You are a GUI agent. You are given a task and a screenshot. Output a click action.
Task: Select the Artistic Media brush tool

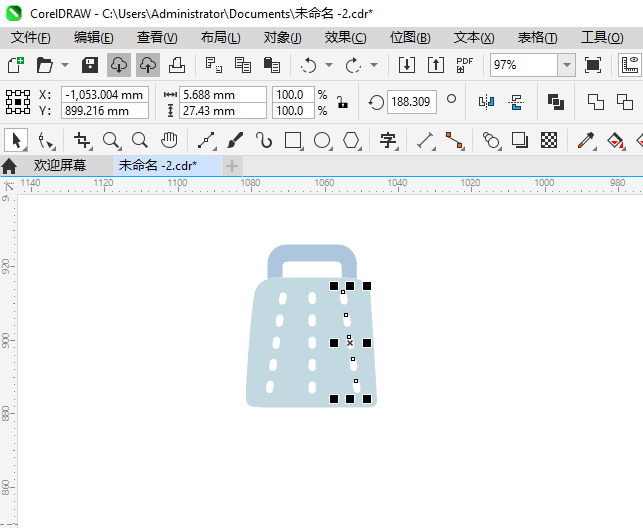point(235,141)
